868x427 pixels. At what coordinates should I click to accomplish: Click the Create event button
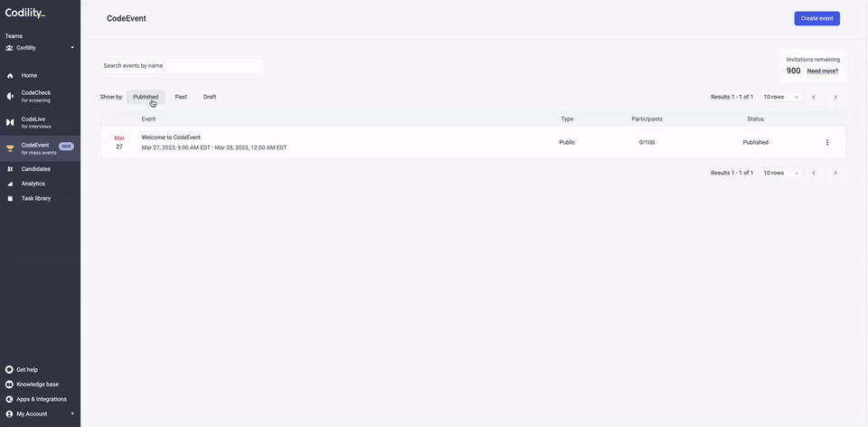tap(817, 18)
